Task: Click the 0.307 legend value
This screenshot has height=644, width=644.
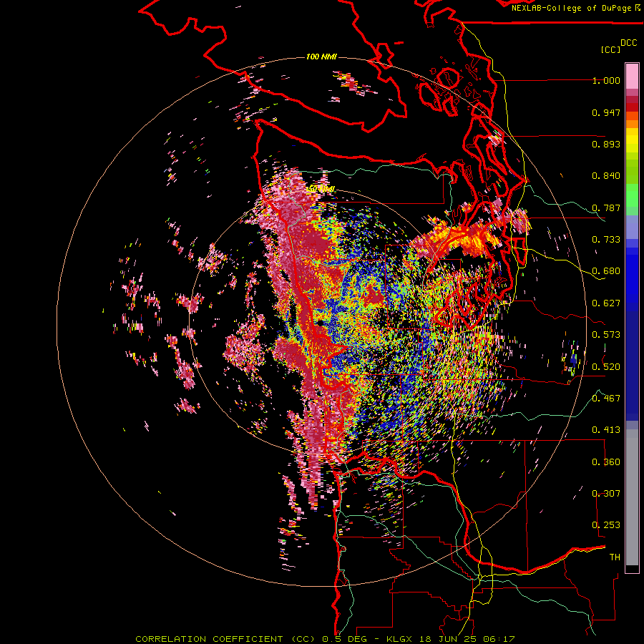Action: point(606,493)
